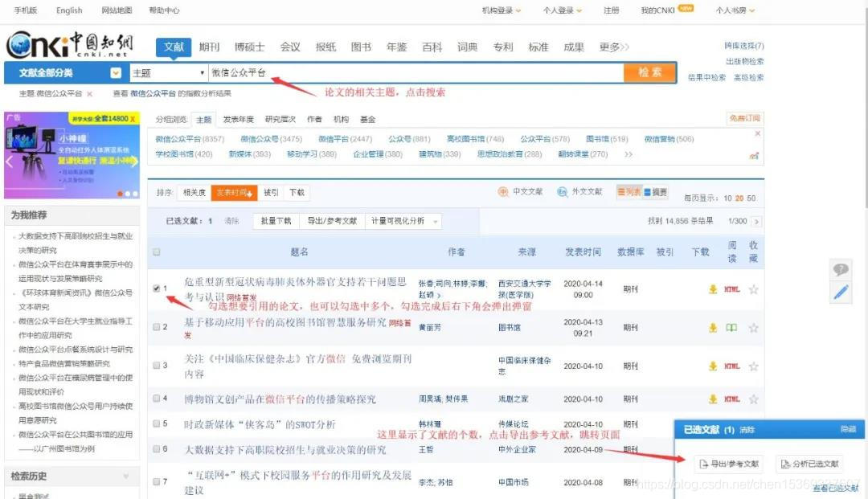The height and width of the screenshot is (499, 868).
Task: Switch grouping to 研究层次
Action: click(x=280, y=120)
